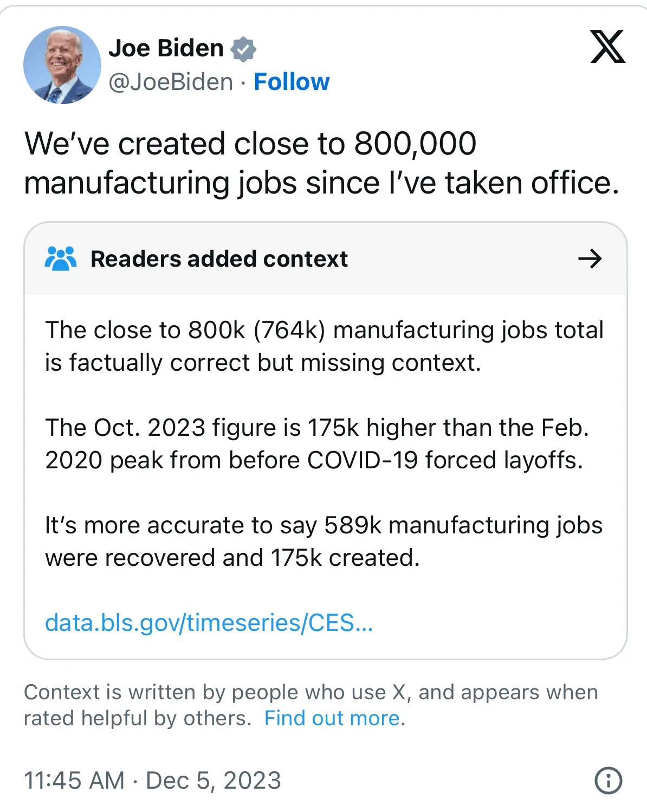Open the data.bls.gov timeseries link
The width and height of the screenshot is (647, 812).
(209, 623)
